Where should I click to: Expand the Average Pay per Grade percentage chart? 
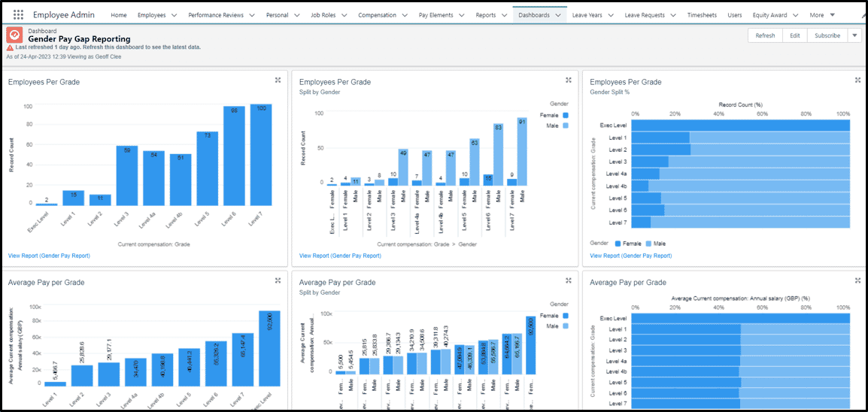[x=857, y=280]
